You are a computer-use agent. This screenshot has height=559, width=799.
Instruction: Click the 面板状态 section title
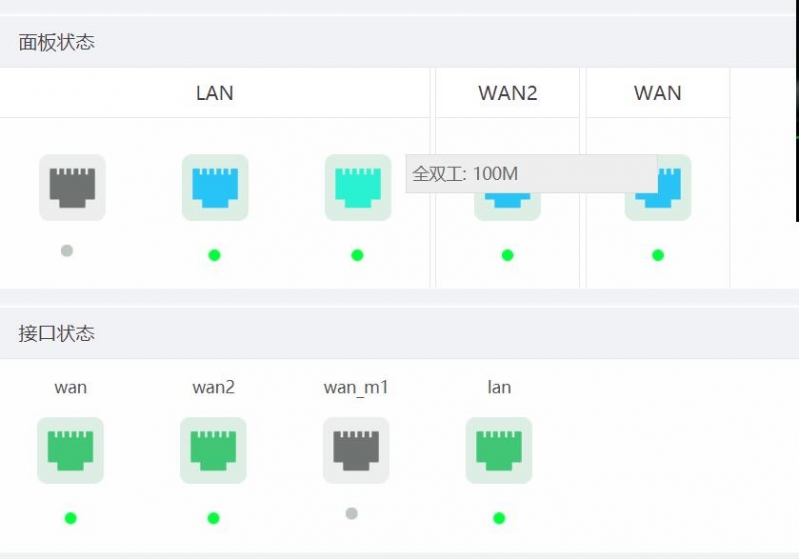[x=57, y=42]
